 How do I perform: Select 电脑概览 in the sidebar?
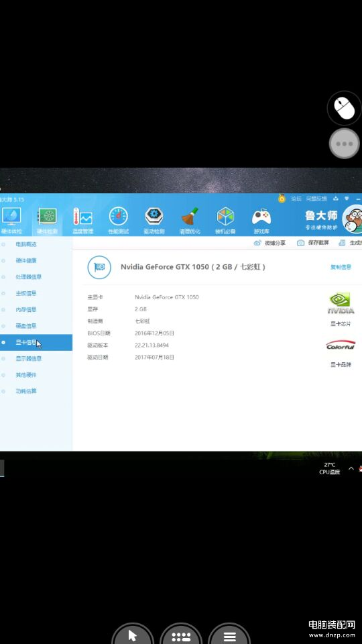point(26,244)
